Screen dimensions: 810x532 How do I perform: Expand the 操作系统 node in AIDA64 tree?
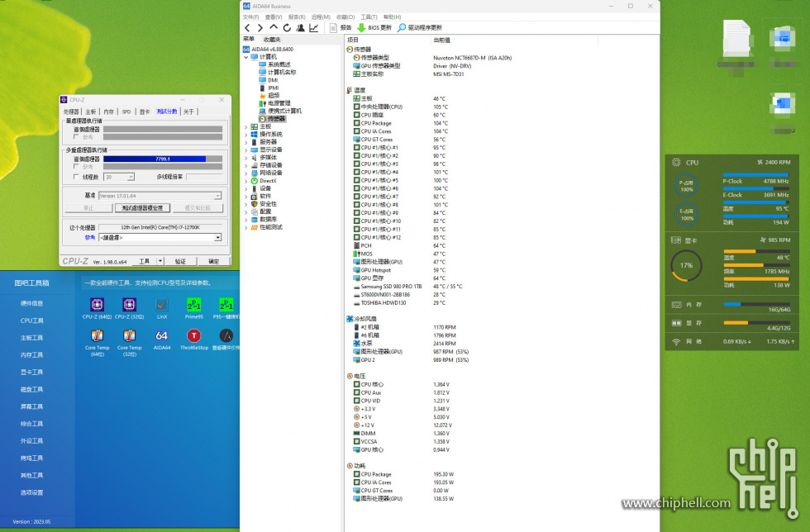tap(246, 135)
